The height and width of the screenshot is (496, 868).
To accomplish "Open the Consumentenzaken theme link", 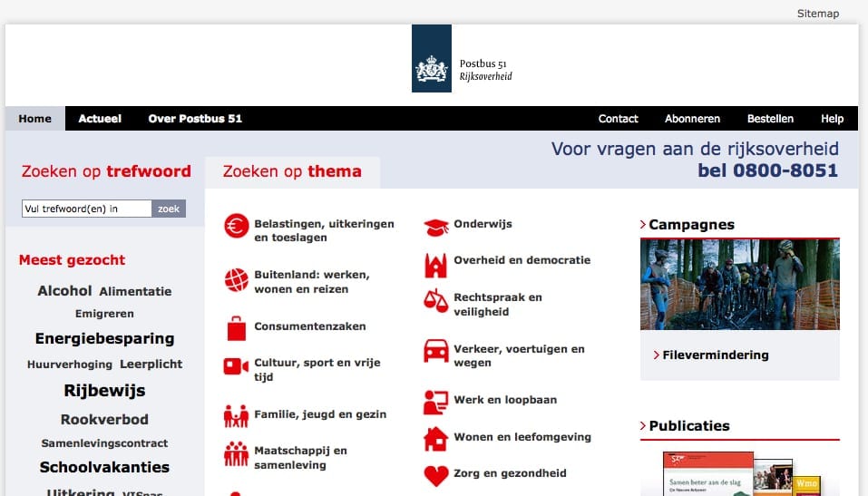I will (310, 326).
